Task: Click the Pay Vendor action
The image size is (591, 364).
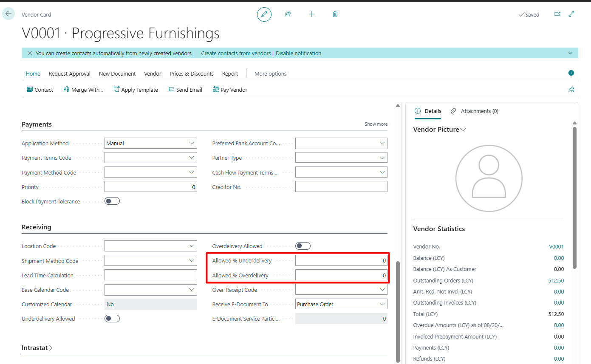Action: coord(230,90)
